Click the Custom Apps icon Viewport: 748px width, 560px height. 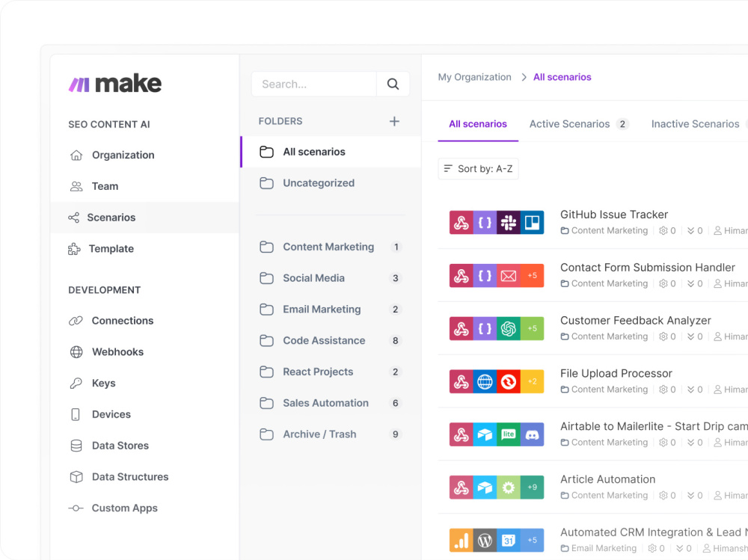[76, 508]
